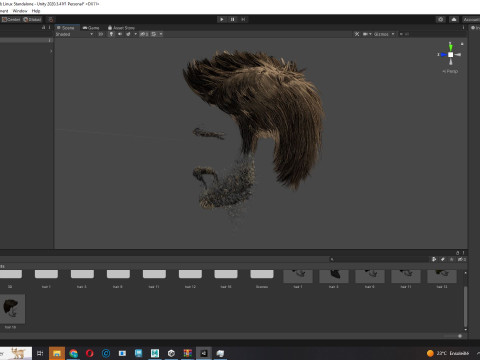Open the Hierarchy panel options menu
Screen dimensions: 480x360
click(49, 28)
